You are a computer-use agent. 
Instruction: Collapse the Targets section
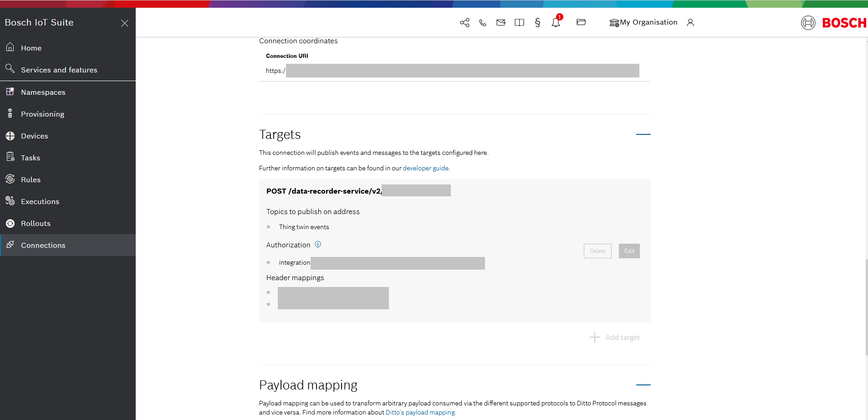pos(643,134)
